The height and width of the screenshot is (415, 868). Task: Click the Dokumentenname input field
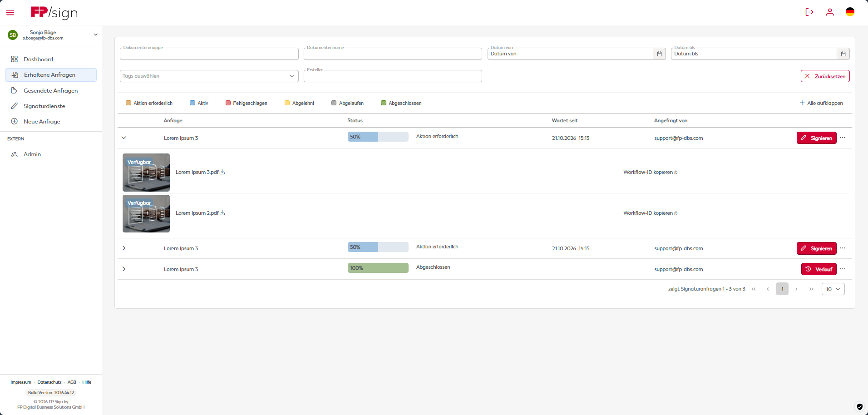393,54
